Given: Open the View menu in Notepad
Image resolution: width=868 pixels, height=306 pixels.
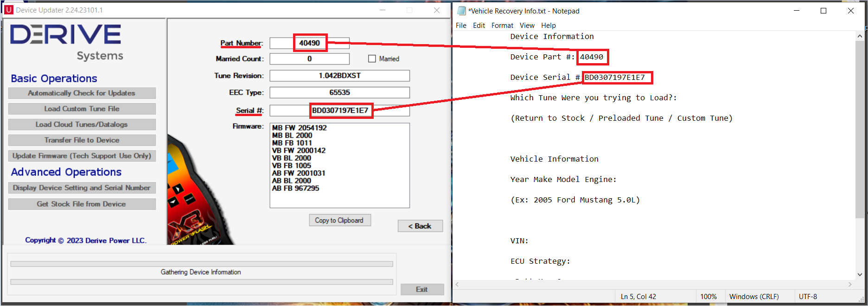Looking at the screenshot, I should [x=527, y=26].
